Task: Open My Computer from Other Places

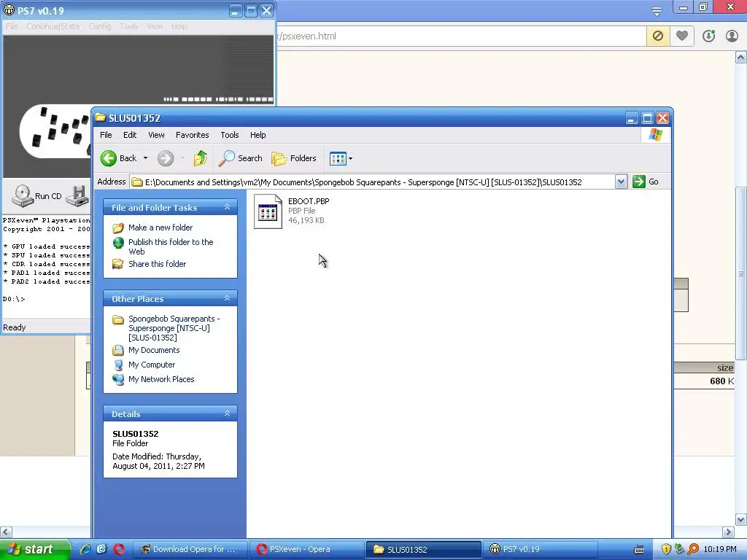Action: tap(151, 365)
